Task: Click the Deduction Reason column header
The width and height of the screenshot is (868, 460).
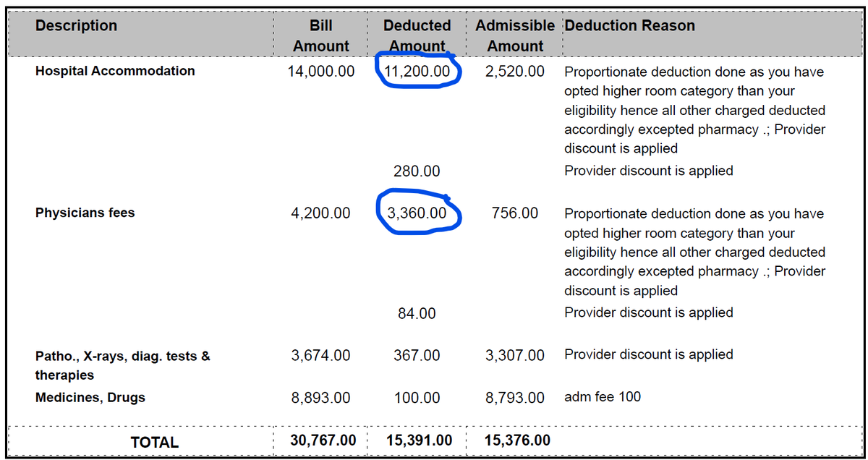Action: pyautogui.click(x=630, y=26)
